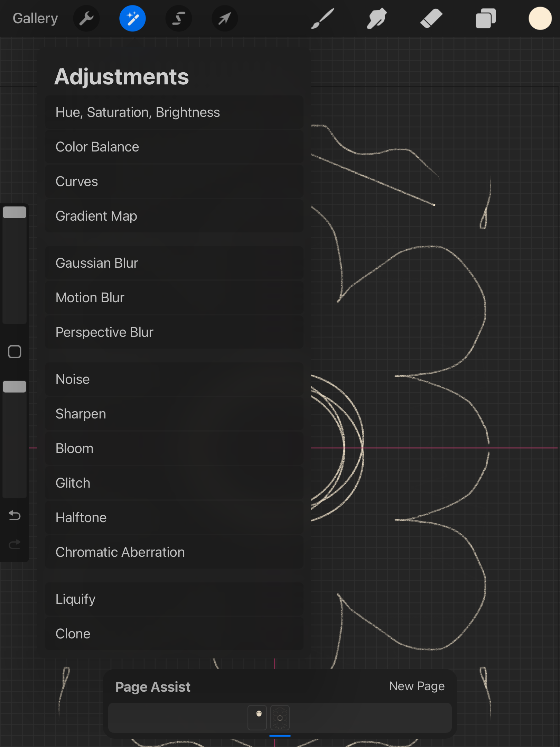Image resolution: width=560 pixels, height=747 pixels.
Task: Activate the Transform arrow tool
Action: 224,19
